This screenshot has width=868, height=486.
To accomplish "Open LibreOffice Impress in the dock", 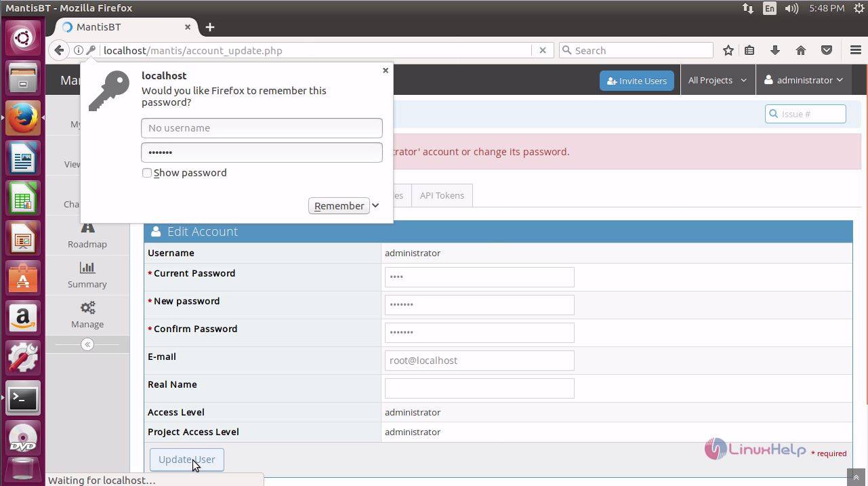I will coord(23,238).
